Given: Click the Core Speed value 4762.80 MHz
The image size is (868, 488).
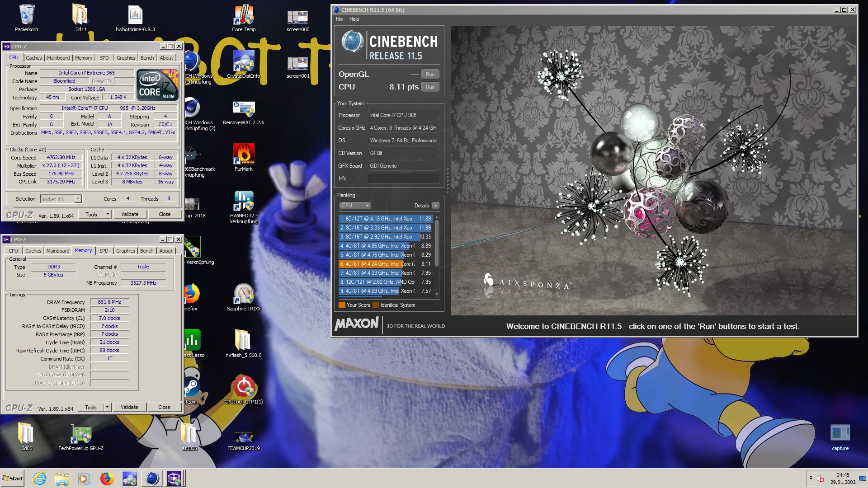Looking at the screenshot, I should pyautogui.click(x=61, y=158).
